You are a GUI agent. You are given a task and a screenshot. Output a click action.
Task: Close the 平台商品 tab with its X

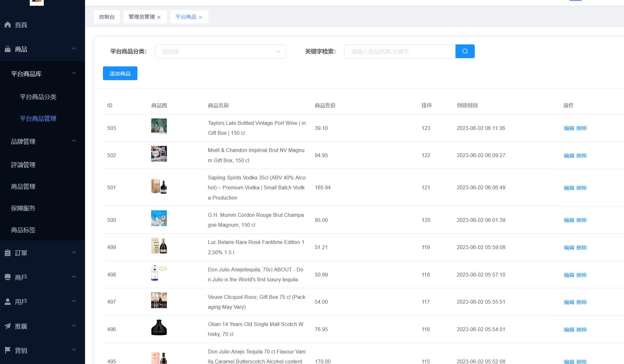tap(200, 17)
